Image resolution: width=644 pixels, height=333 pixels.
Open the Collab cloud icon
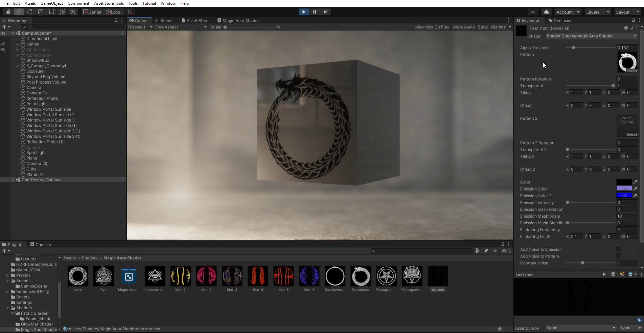coord(546,12)
